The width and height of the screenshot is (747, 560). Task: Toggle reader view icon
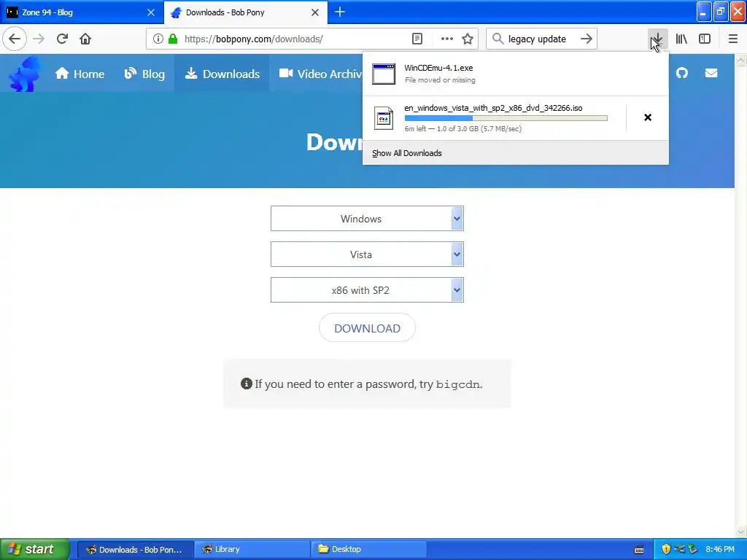coord(417,39)
